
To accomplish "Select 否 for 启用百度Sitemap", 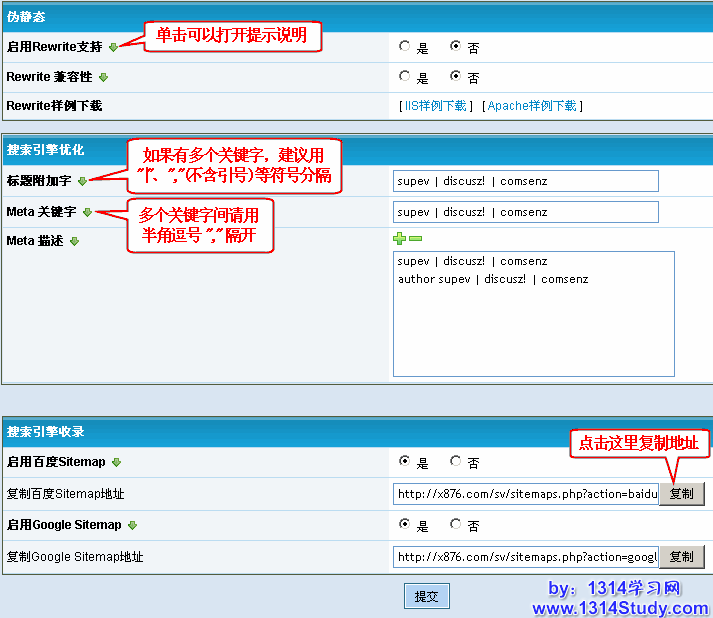I will (x=456, y=462).
